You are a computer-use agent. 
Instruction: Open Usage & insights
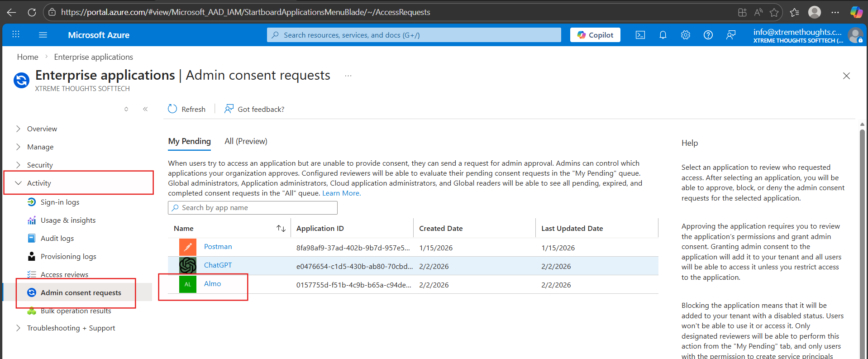click(x=68, y=220)
